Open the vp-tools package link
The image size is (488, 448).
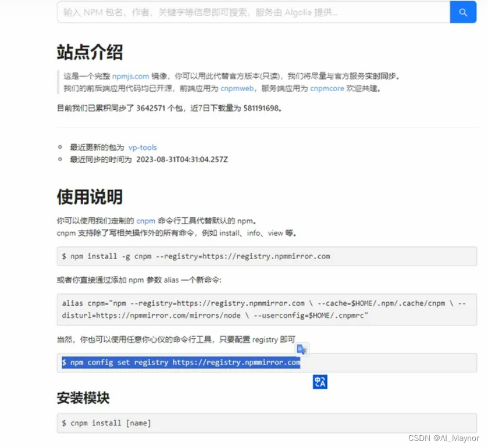coord(143,148)
